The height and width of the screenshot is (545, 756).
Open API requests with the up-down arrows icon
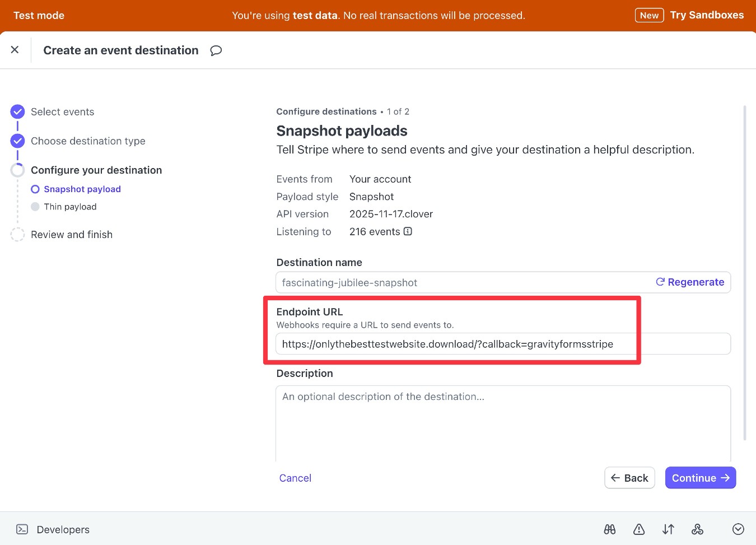coord(668,529)
